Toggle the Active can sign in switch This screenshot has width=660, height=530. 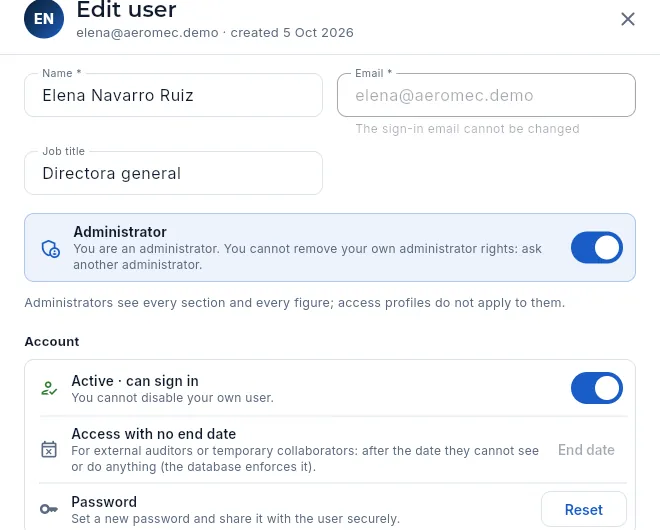(596, 388)
